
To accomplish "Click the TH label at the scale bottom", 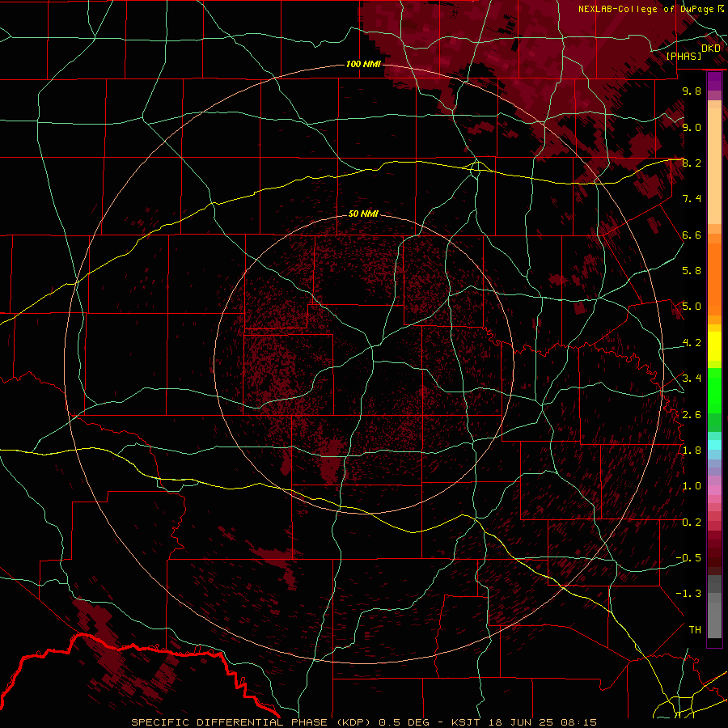I will 695,630.
